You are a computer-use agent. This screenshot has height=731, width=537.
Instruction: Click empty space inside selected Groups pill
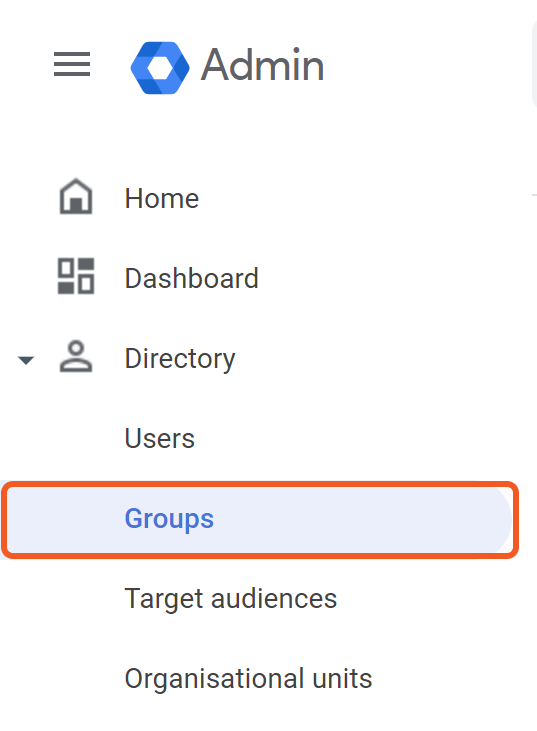(354, 519)
